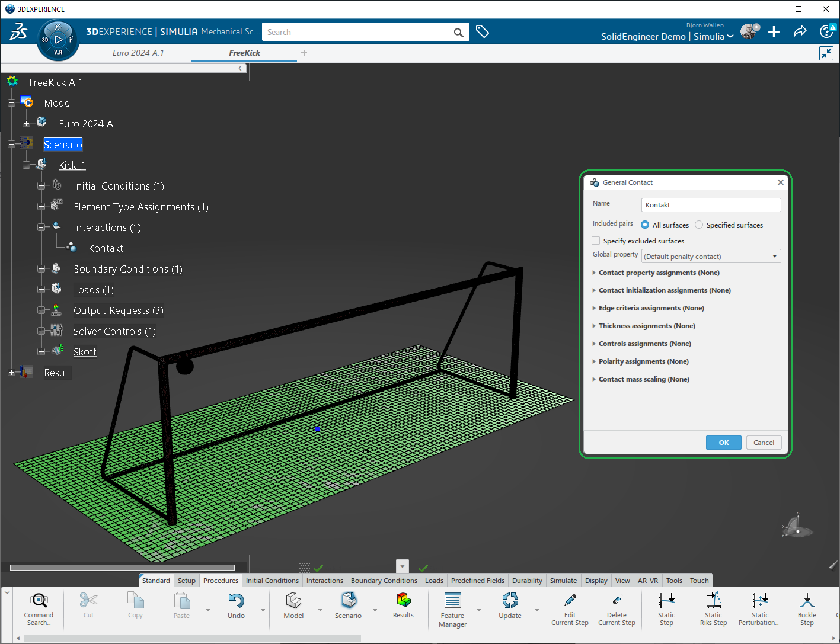The width and height of the screenshot is (840, 644).
Task: Open the Euro 2024 A.1 tab
Action: coord(138,53)
